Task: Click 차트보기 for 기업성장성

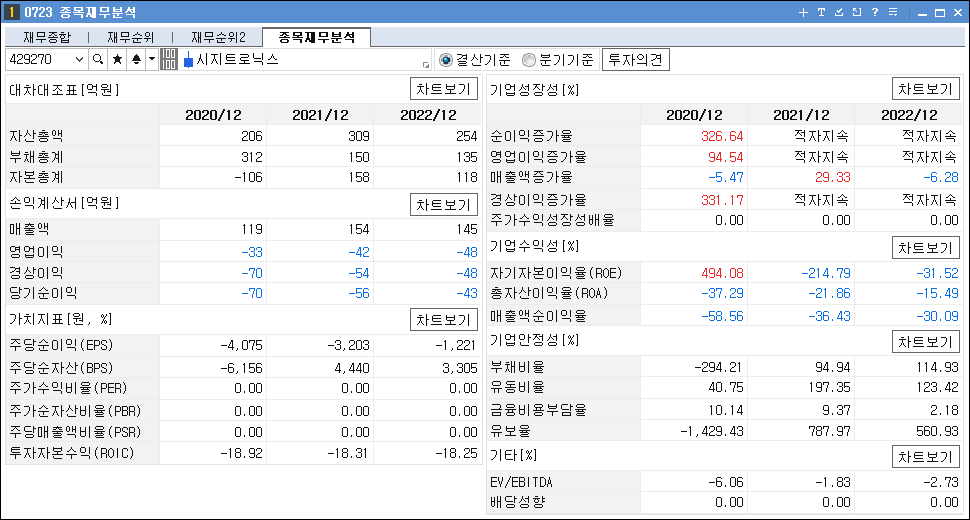Action: coord(925,89)
